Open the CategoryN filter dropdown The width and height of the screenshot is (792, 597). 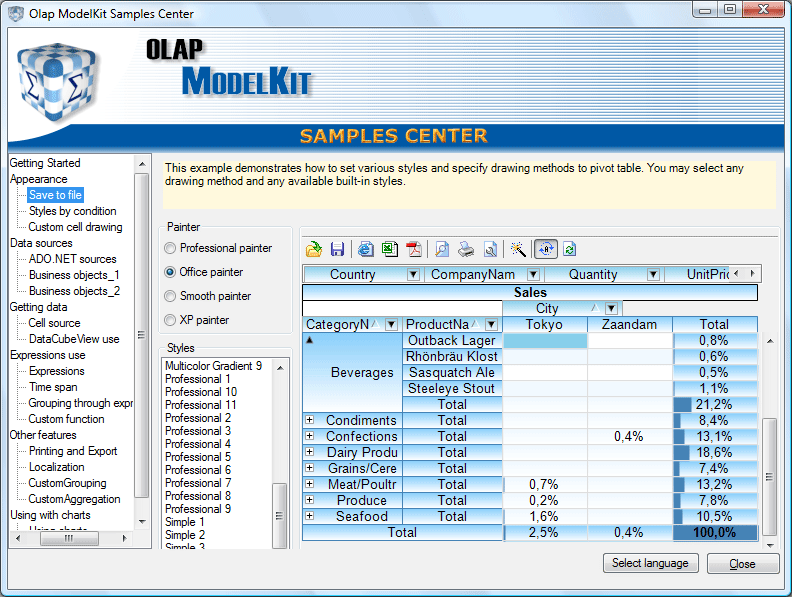(x=391, y=324)
